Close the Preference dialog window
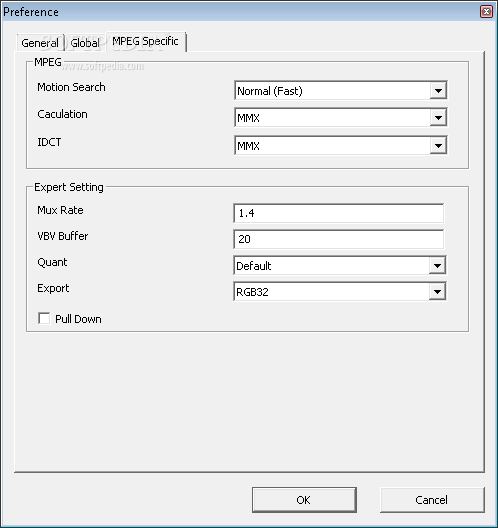The width and height of the screenshot is (498, 528). (x=486, y=12)
